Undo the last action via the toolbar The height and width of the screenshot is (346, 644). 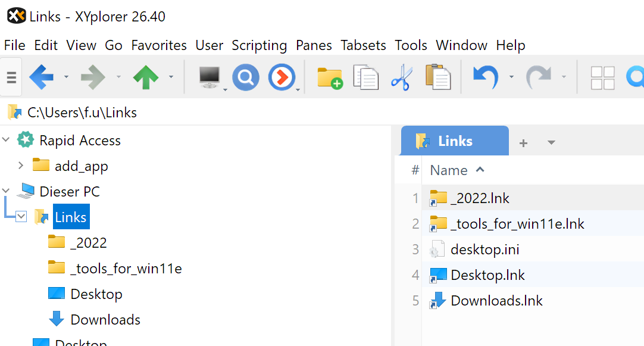click(x=486, y=77)
